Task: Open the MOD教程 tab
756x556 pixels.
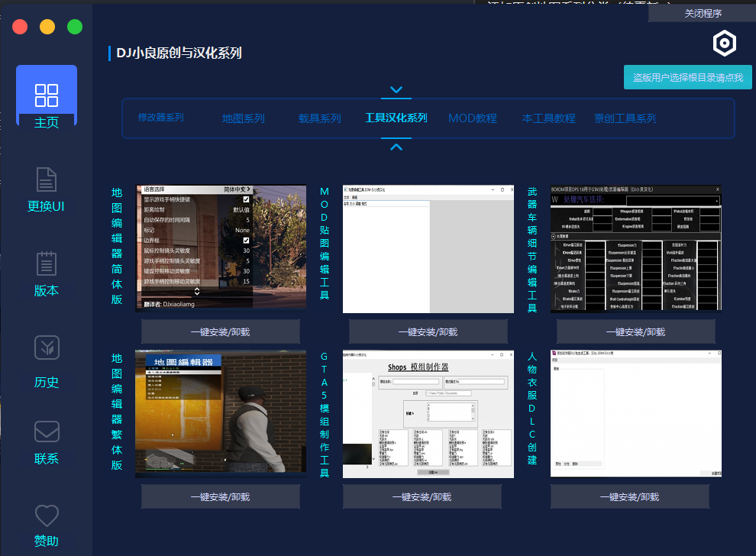Action: coord(472,118)
